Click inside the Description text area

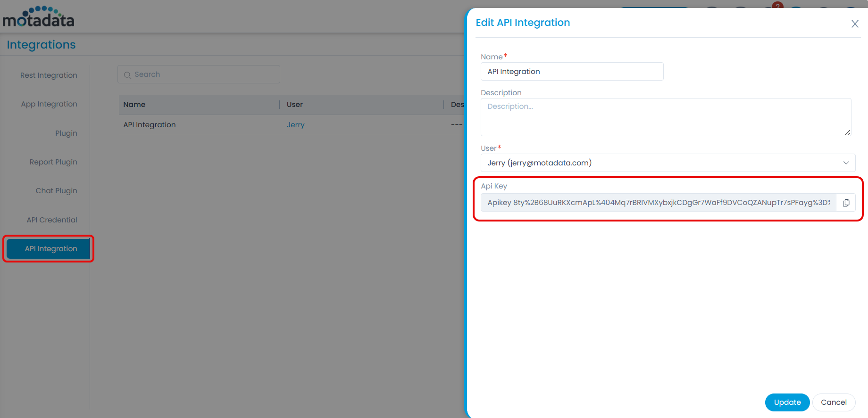[665, 117]
